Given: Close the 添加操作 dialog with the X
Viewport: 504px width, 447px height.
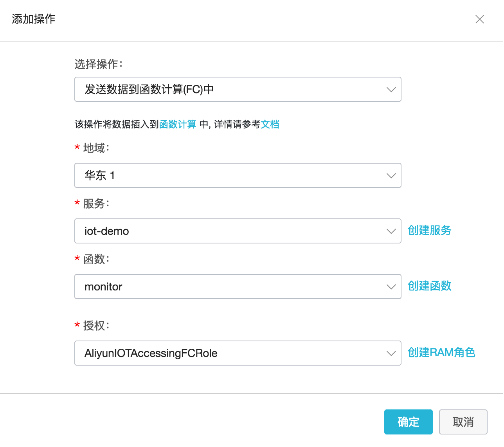Looking at the screenshot, I should 480,19.
